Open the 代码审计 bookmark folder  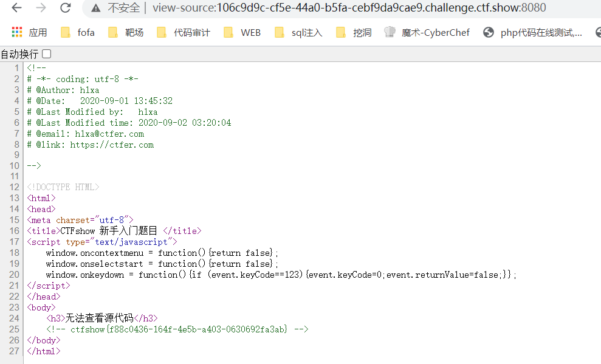(184, 33)
